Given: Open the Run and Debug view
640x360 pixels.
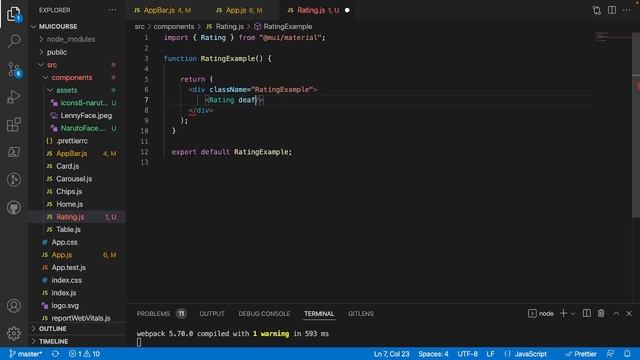Looking at the screenshot, I should (14, 97).
